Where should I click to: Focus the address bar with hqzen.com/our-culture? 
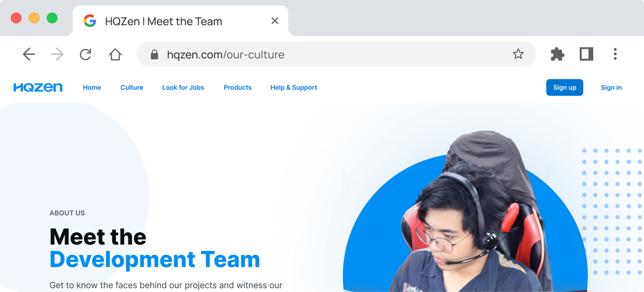click(x=336, y=54)
